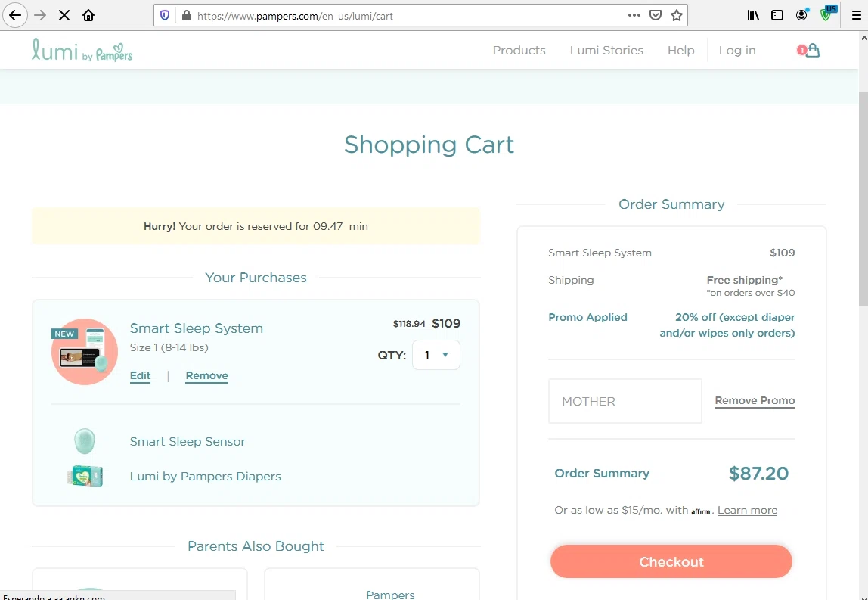This screenshot has height=600, width=868.
Task: Open Firefox account menu
Action: tap(801, 16)
